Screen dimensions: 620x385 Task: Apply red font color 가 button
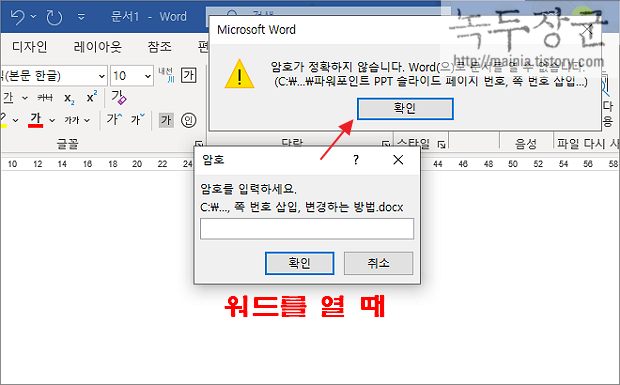tap(36, 119)
